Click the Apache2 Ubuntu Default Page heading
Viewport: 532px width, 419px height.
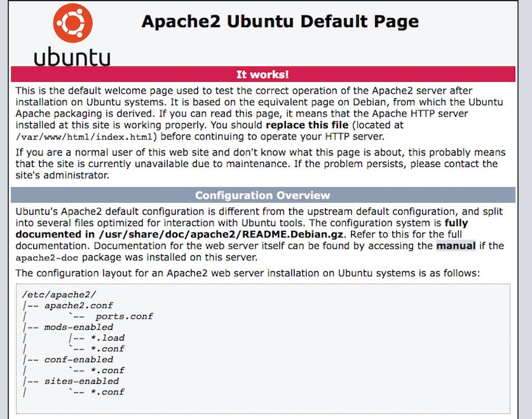[280, 21]
